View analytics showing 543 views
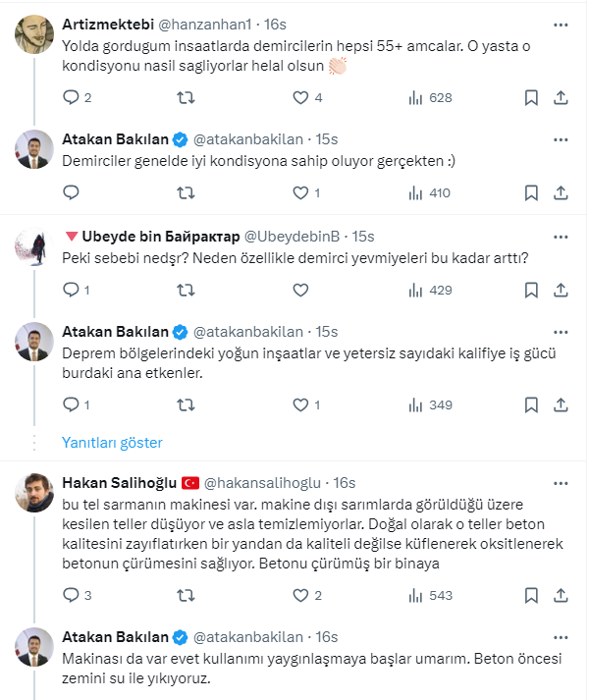The width and height of the screenshot is (589, 700). pos(429,595)
